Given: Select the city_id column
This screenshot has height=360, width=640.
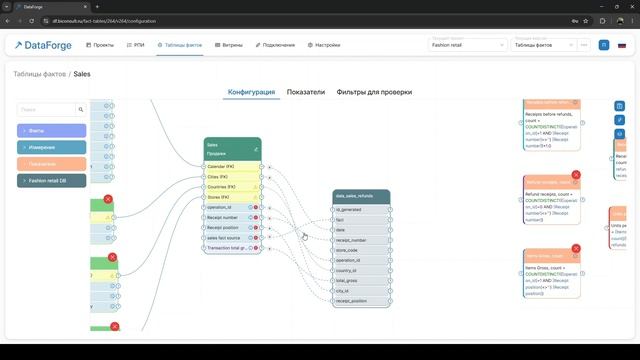Looking at the screenshot, I should (361, 291).
